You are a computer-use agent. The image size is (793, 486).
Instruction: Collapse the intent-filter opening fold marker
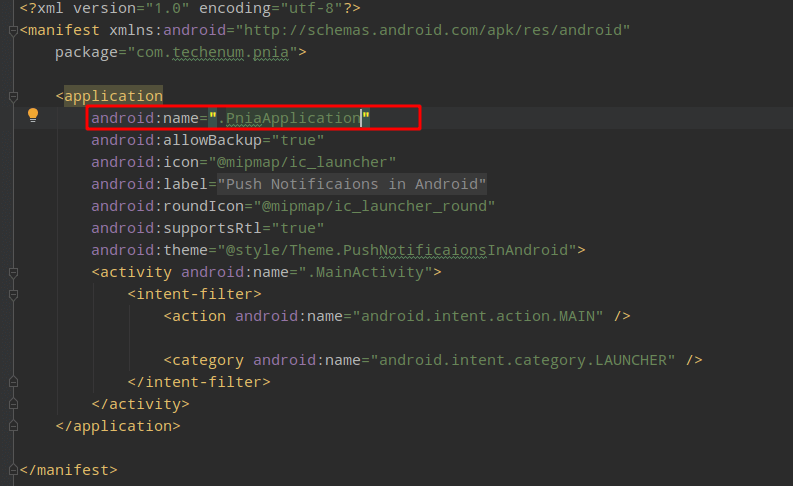point(14,294)
